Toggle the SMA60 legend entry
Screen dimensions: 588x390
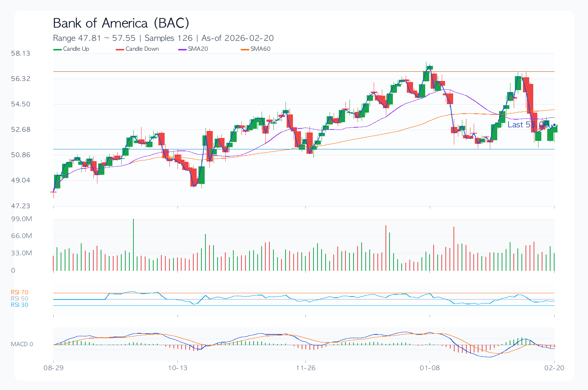coord(260,49)
